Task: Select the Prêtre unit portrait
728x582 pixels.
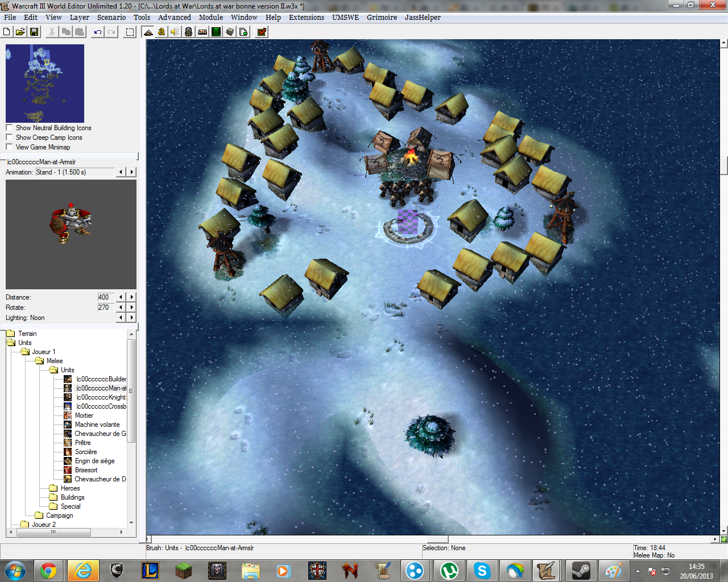Action: (68, 443)
